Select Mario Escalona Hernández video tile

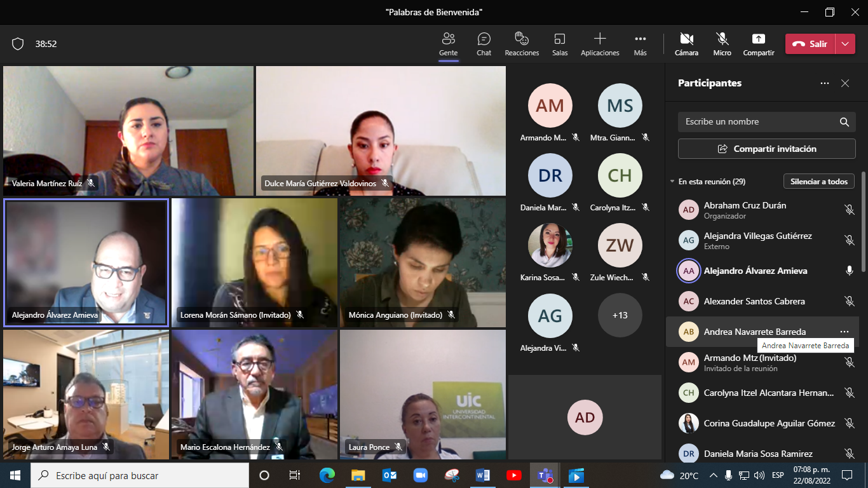point(254,395)
